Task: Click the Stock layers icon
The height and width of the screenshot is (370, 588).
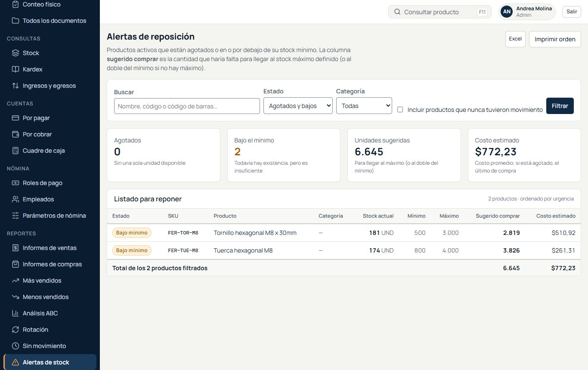Action: [x=15, y=53]
